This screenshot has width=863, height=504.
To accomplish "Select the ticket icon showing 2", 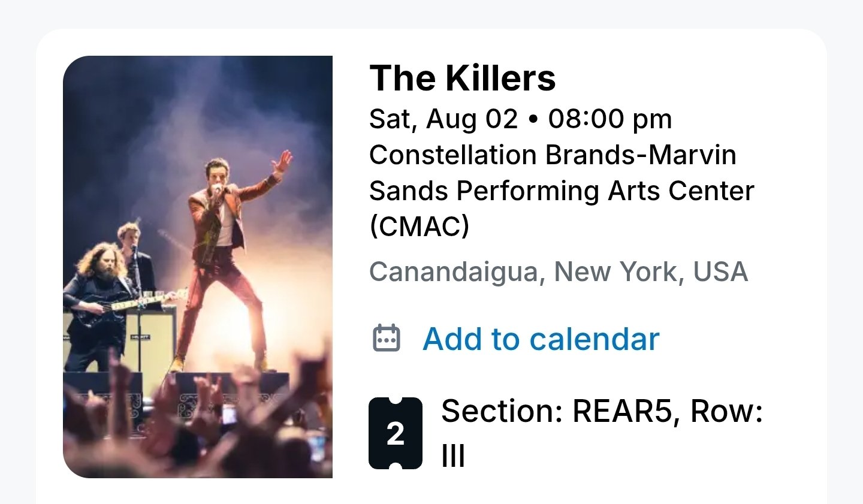I will [x=396, y=433].
